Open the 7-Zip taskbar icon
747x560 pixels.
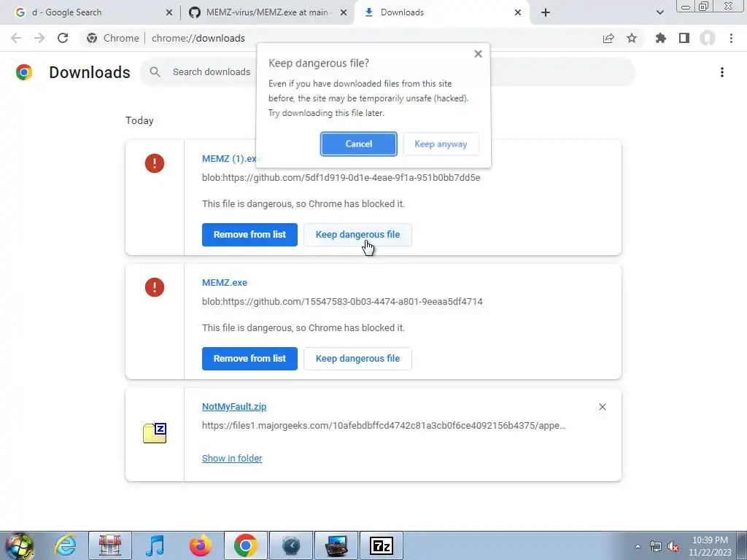point(381,545)
